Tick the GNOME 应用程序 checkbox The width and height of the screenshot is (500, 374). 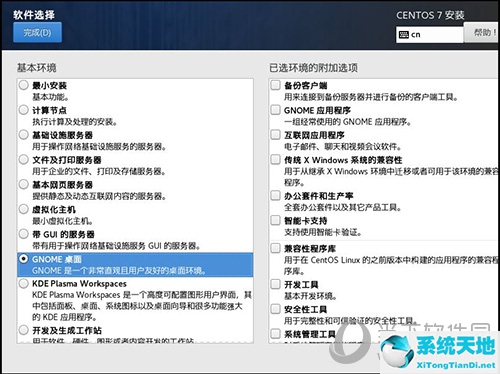275,110
